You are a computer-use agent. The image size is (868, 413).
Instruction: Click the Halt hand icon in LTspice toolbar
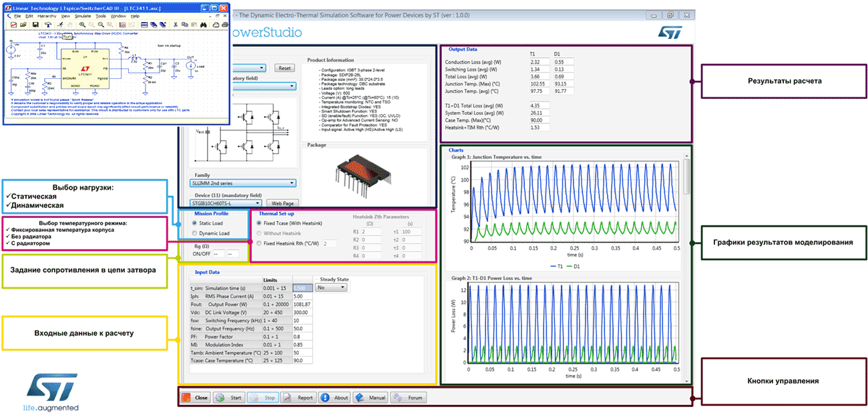coord(69,25)
